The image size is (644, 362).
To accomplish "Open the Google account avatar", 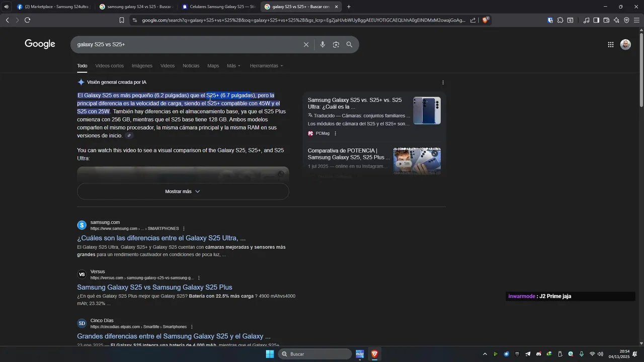I will [x=625, y=45].
